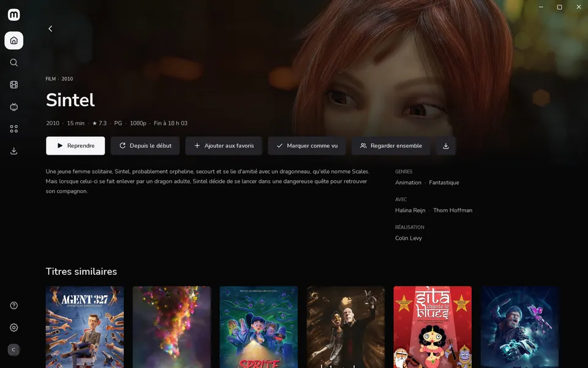Open the old man and girl poster

point(345,327)
